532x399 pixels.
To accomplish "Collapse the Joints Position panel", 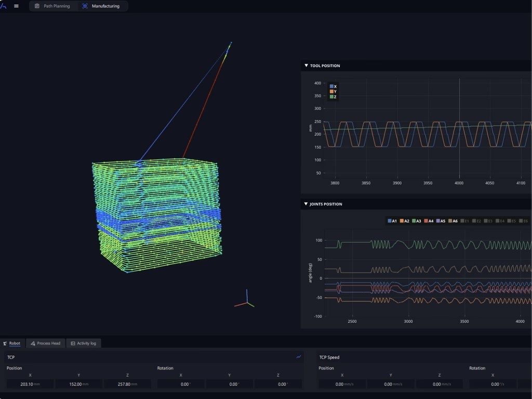I will point(306,204).
